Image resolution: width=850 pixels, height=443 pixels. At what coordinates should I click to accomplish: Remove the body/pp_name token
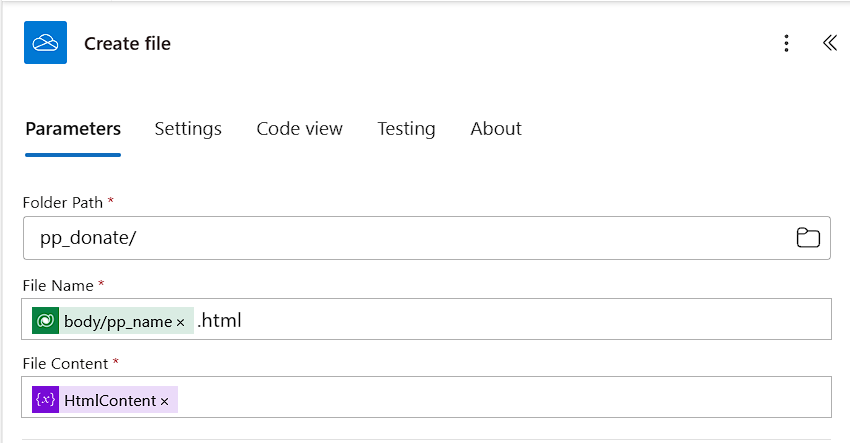[180, 322]
